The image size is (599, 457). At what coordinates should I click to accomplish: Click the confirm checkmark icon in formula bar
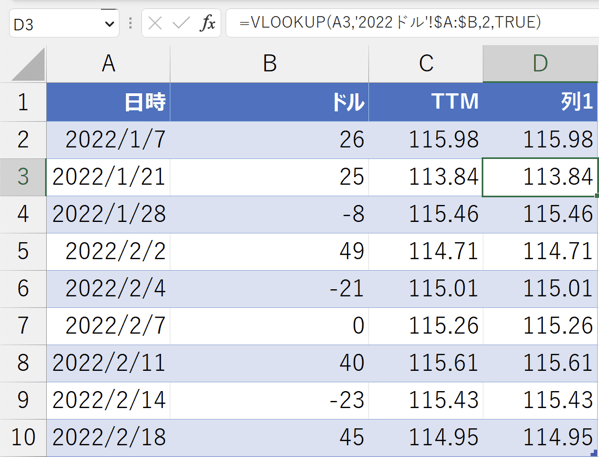tap(181, 24)
